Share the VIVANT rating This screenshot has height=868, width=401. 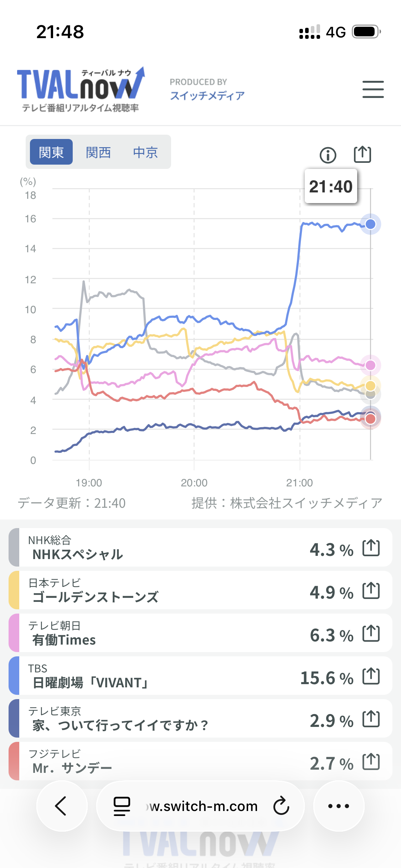[x=371, y=676]
